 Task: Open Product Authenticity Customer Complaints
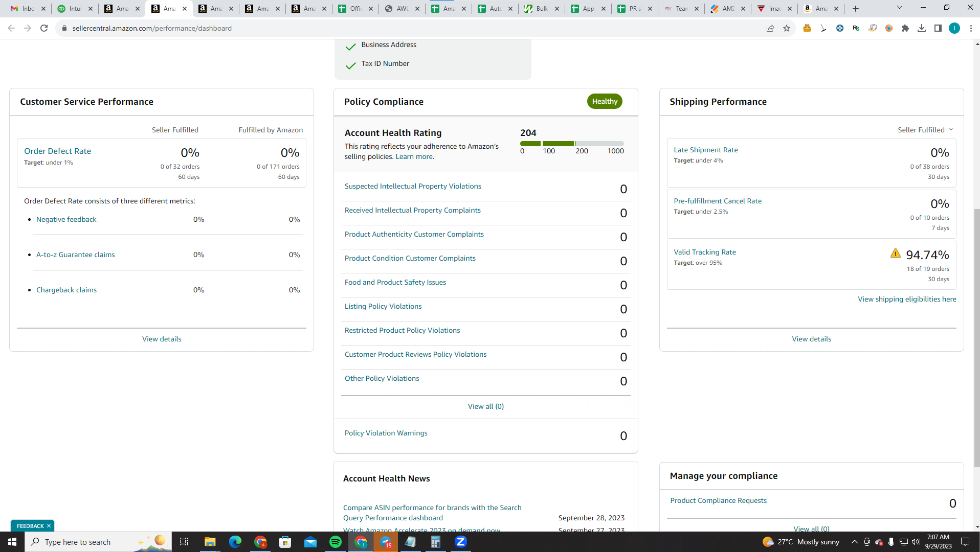[x=414, y=234]
